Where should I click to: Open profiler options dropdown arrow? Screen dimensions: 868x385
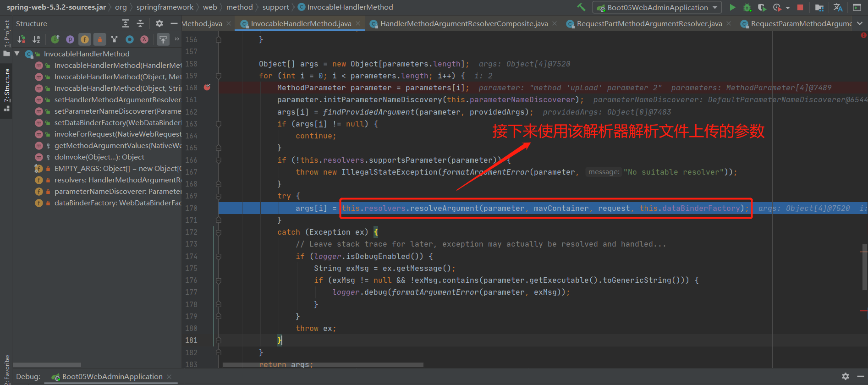point(788,8)
